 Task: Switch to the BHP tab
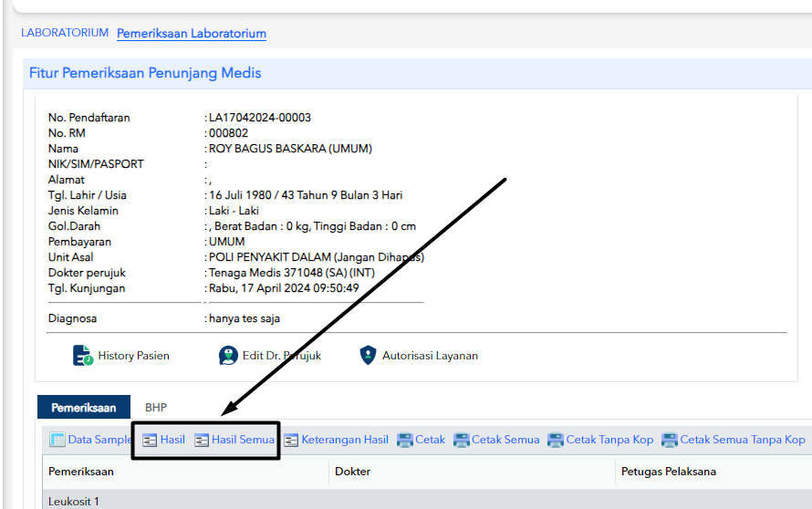pyautogui.click(x=156, y=408)
